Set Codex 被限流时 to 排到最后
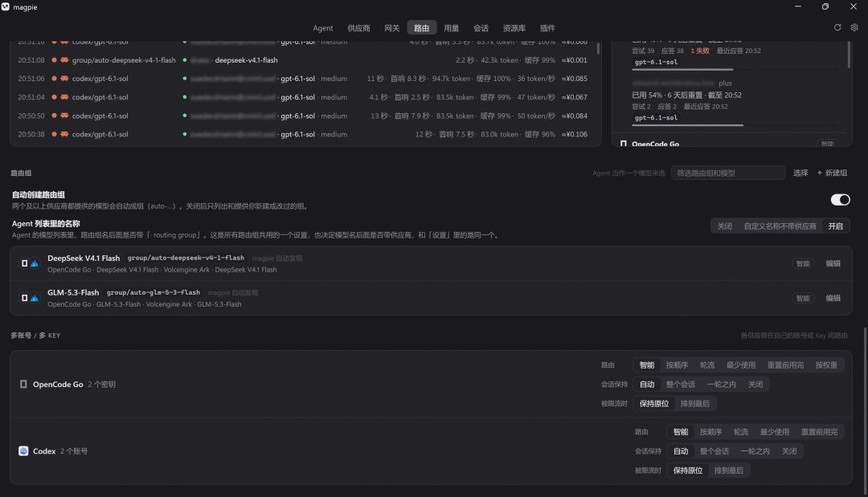The image size is (868, 497). pos(728,471)
